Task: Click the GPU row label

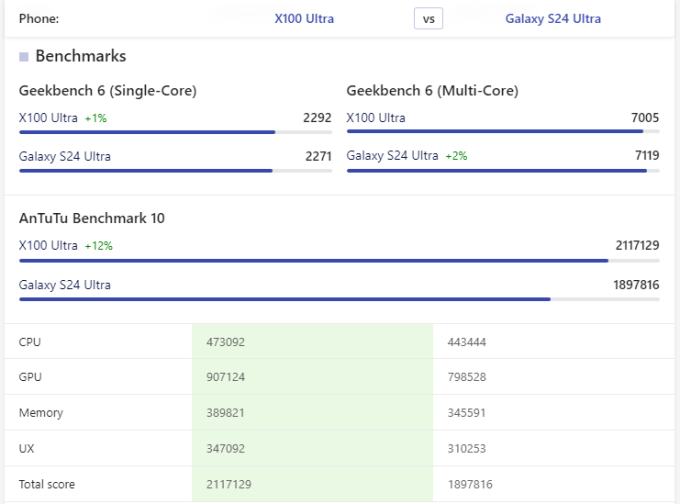Action: 30,377
